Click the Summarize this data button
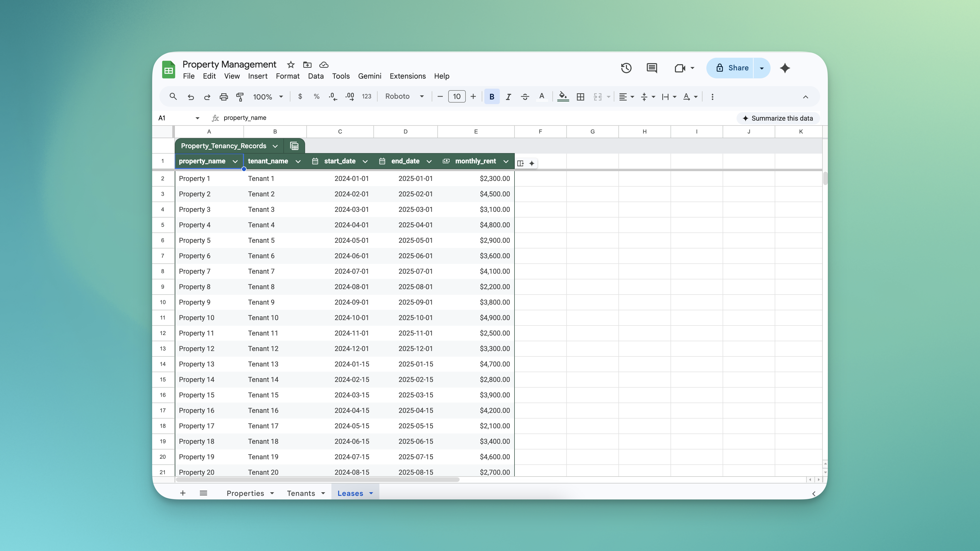 (778, 118)
